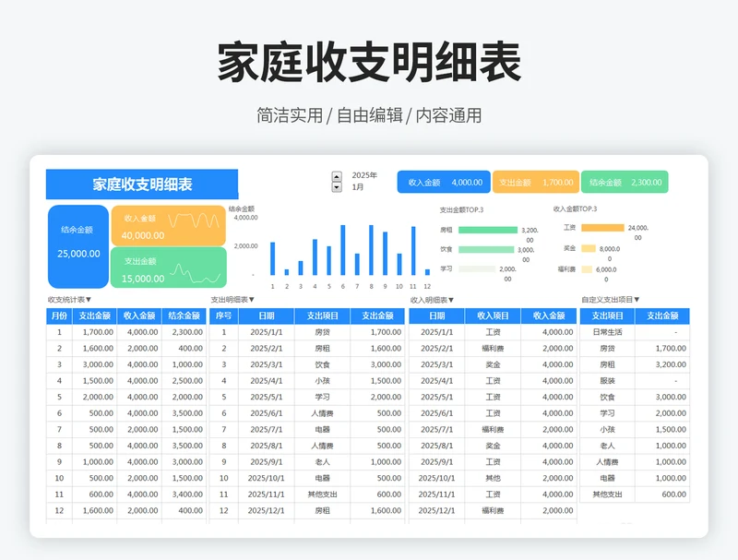Click the month 6 bar in chart

tap(343, 250)
